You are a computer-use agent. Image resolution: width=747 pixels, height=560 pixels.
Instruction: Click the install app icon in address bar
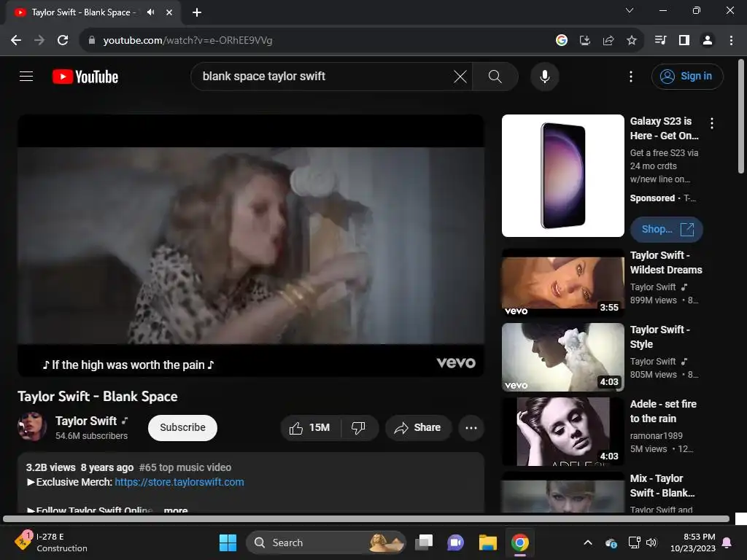pyautogui.click(x=584, y=41)
